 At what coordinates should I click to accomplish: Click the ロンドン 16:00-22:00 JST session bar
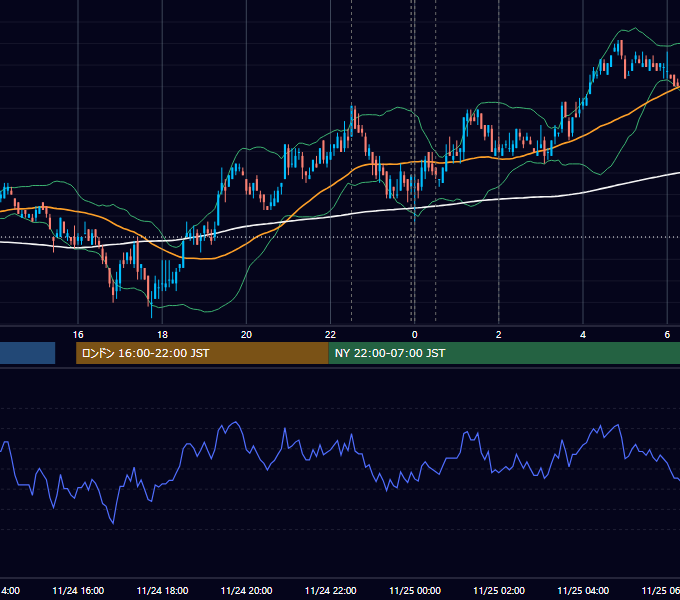[x=202, y=353]
